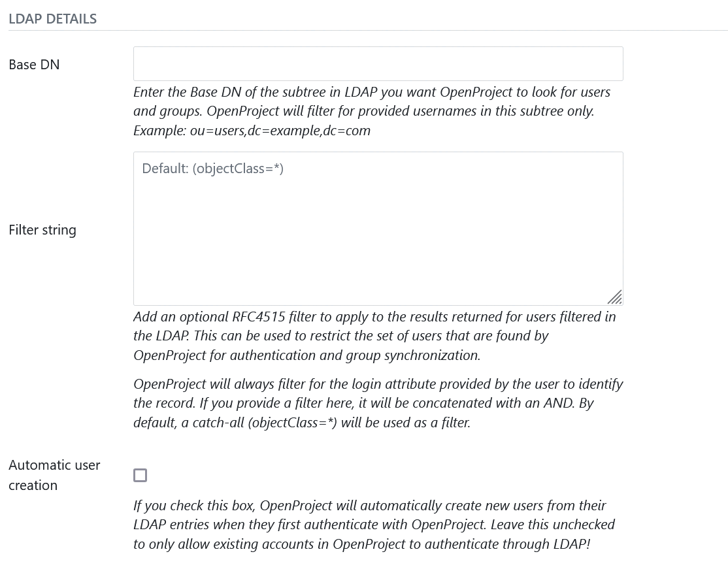Enable the Automatic user creation checkbox
728x571 pixels.
coord(139,476)
